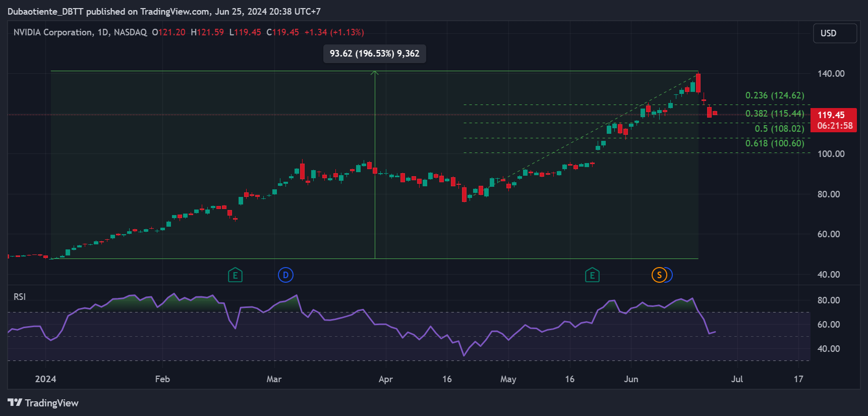Click 40.00 on the RSI axis

pos(829,349)
